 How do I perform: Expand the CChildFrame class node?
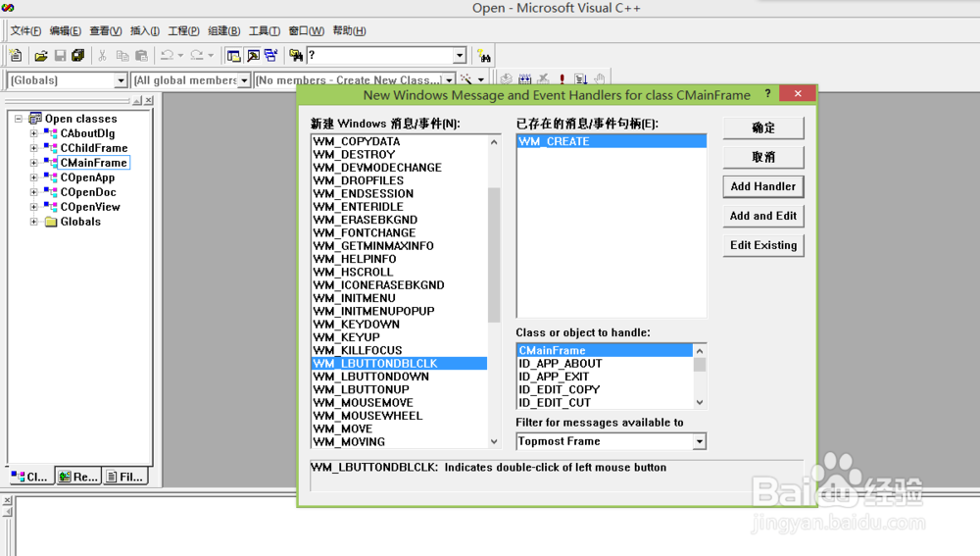click(33, 148)
